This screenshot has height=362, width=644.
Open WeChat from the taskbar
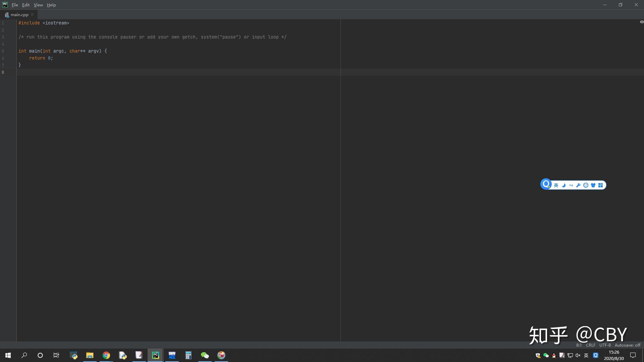click(205, 355)
